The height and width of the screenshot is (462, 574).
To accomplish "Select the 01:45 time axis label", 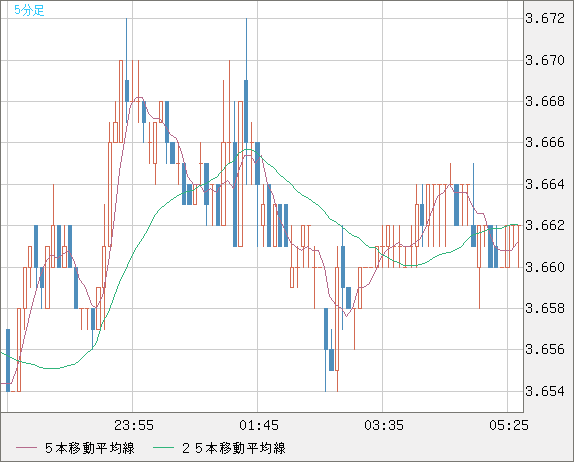I will [x=259, y=425].
